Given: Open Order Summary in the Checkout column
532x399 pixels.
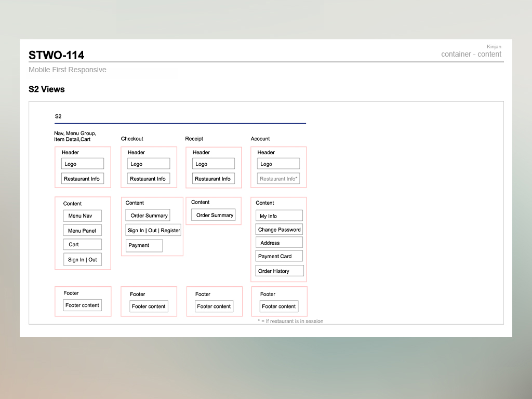Looking at the screenshot, I should pyautogui.click(x=148, y=216).
